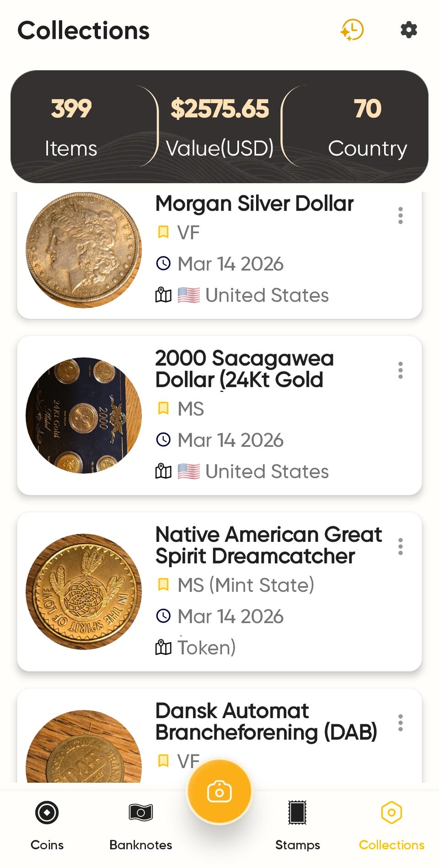This screenshot has width=439, height=868.
Task: Expand Native American Dreamcatcher three-dot menu
Action: [401, 546]
